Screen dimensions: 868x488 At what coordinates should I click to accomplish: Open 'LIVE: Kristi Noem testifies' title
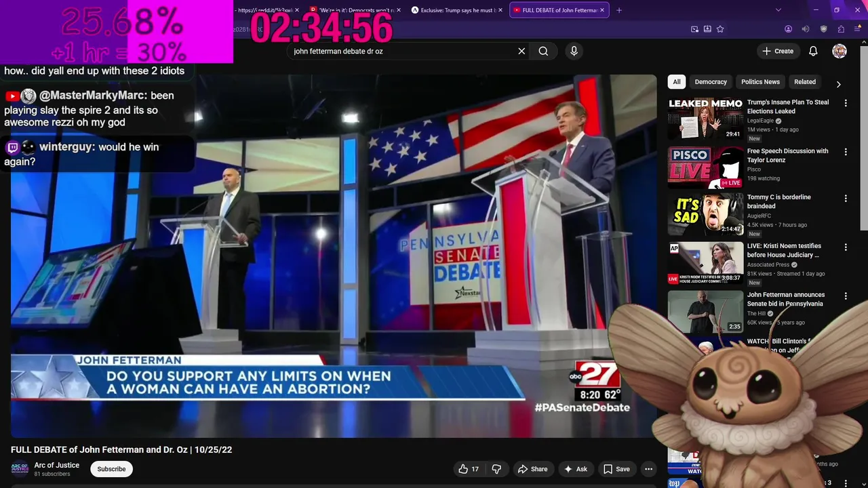click(784, 250)
